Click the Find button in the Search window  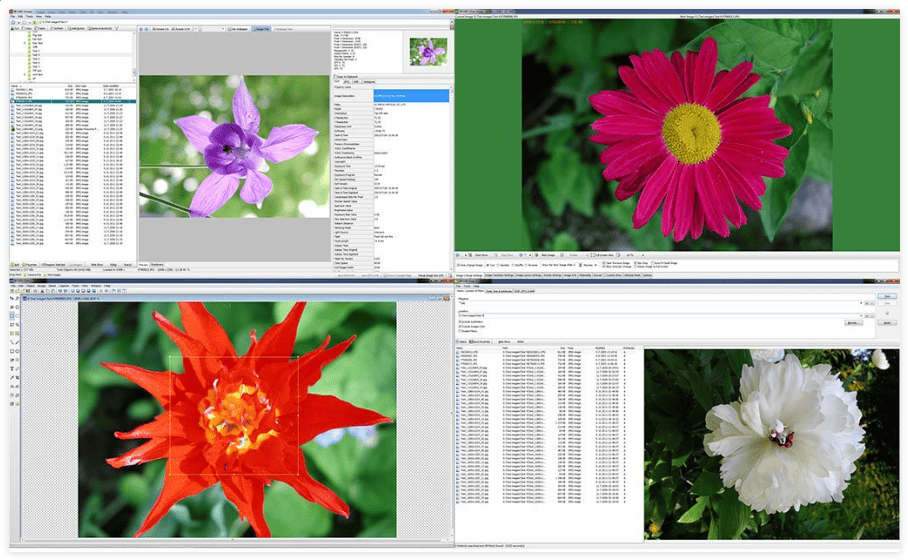[887, 296]
